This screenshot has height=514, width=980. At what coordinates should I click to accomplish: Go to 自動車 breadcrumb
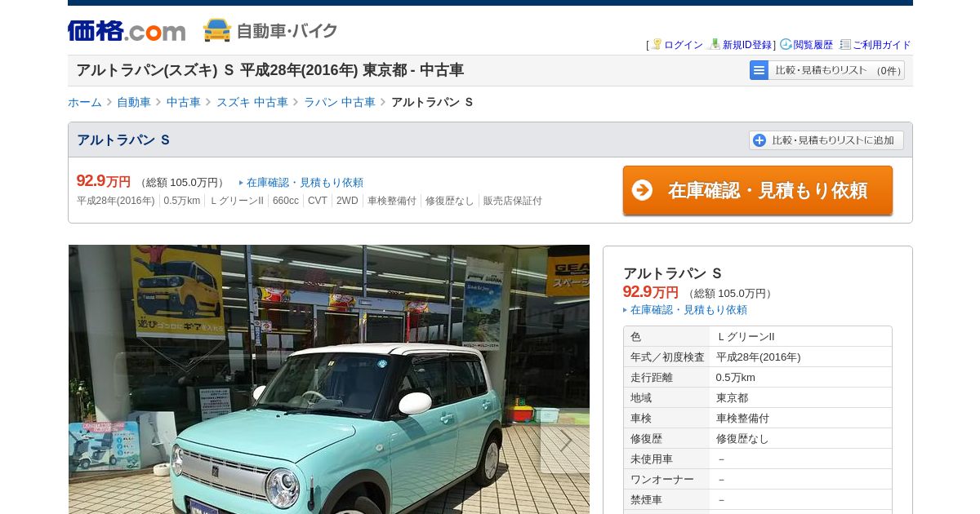pos(134,102)
